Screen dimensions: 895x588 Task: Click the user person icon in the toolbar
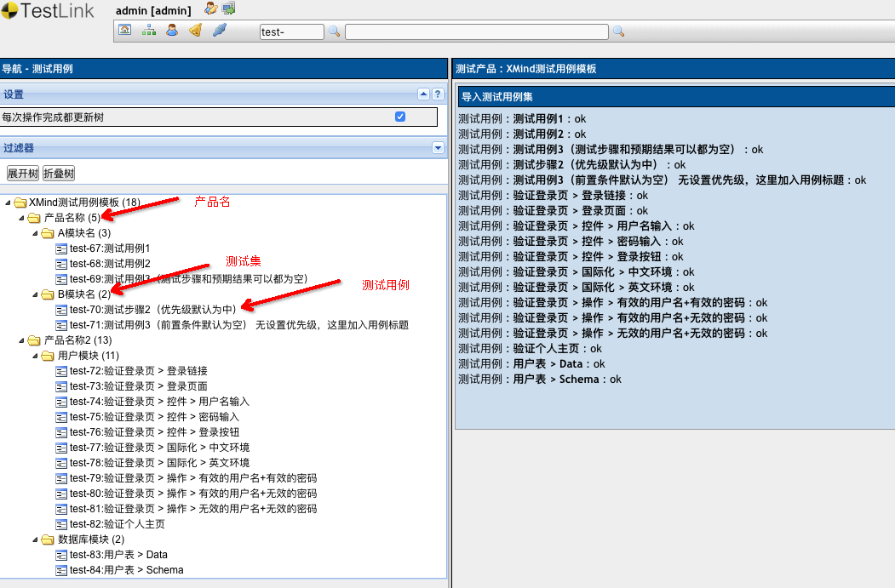(171, 29)
